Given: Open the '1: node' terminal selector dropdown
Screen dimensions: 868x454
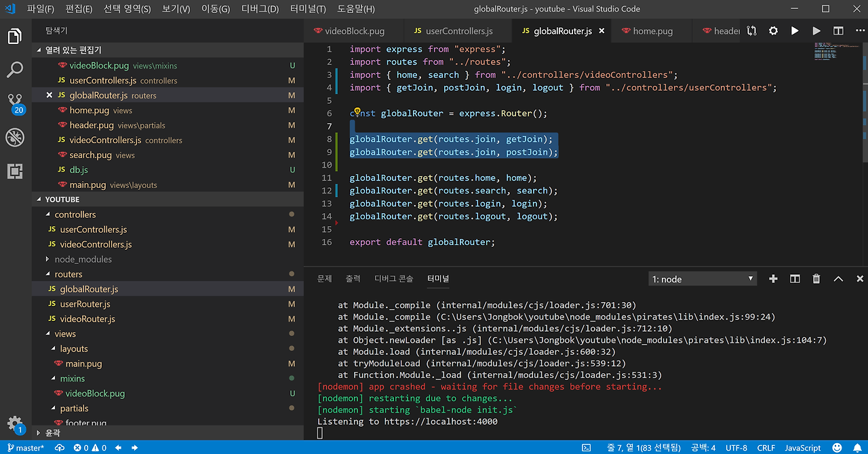Looking at the screenshot, I should [x=702, y=279].
